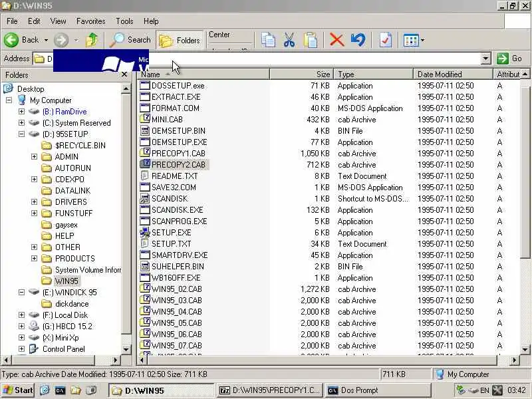This screenshot has height=399, width=532.
Task: Open the Views dropdown button
Action: 414,41
